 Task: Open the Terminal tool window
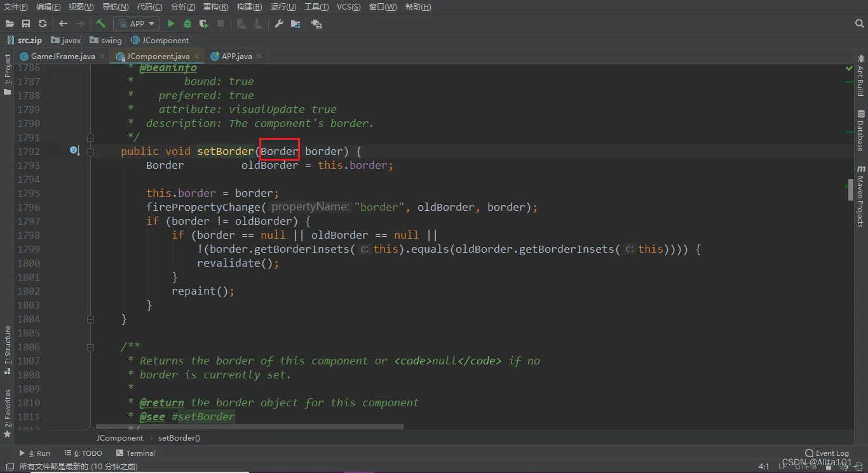[x=135, y=453]
